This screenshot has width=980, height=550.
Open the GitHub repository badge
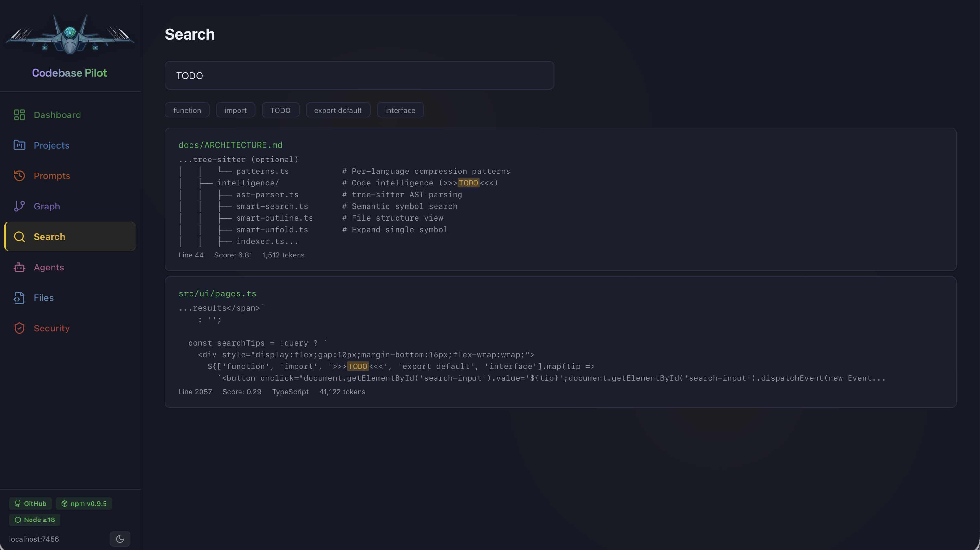(x=30, y=503)
